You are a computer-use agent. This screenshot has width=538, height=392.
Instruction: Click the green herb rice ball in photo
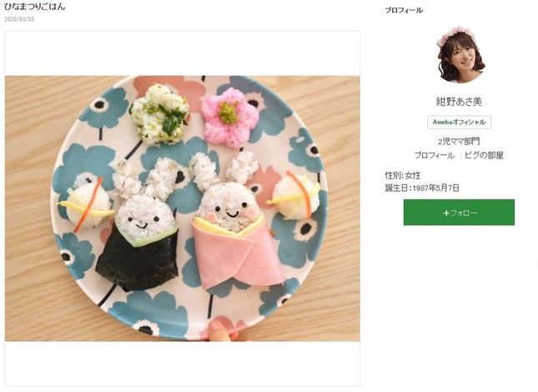pyautogui.click(x=159, y=114)
